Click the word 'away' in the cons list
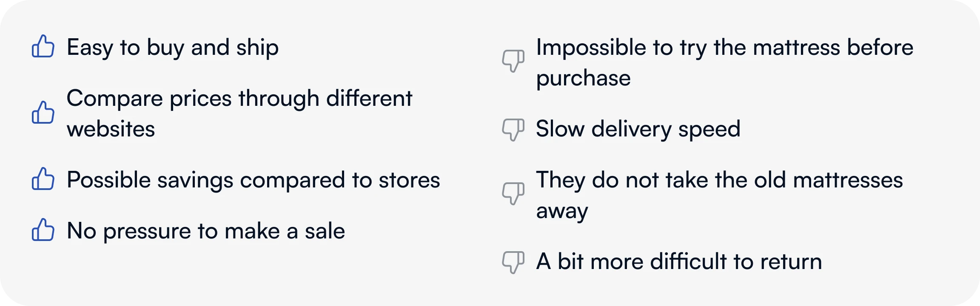 coord(562,211)
